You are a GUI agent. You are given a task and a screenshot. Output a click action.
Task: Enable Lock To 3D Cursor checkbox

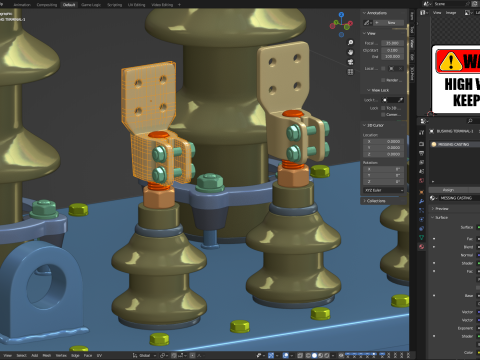pos(383,108)
